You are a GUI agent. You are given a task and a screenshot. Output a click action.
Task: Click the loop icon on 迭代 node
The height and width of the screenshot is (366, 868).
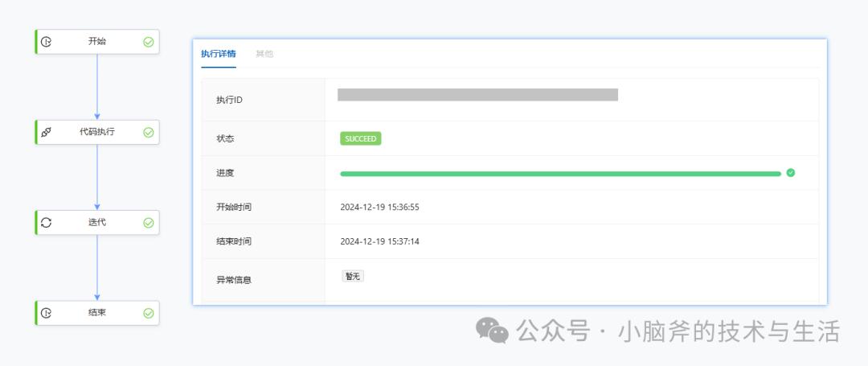(47, 223)
